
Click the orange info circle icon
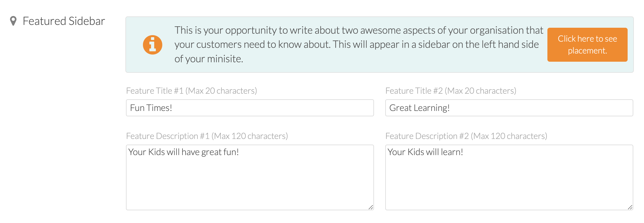(153, 45)
